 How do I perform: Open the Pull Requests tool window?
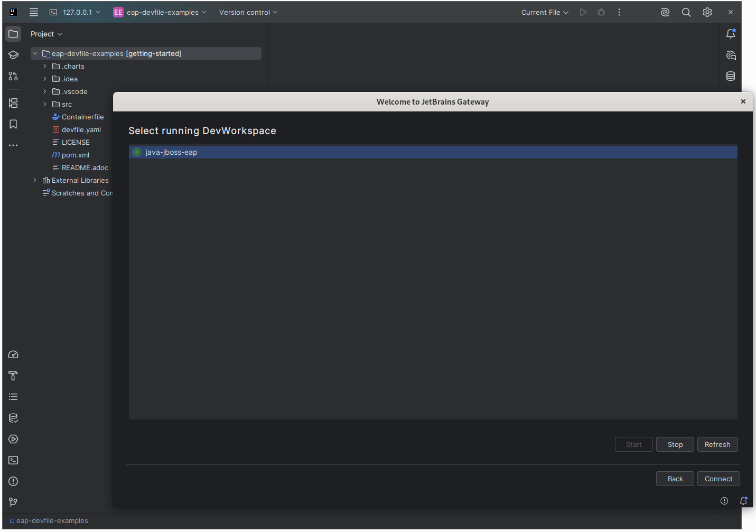click(x=13, y=76)
